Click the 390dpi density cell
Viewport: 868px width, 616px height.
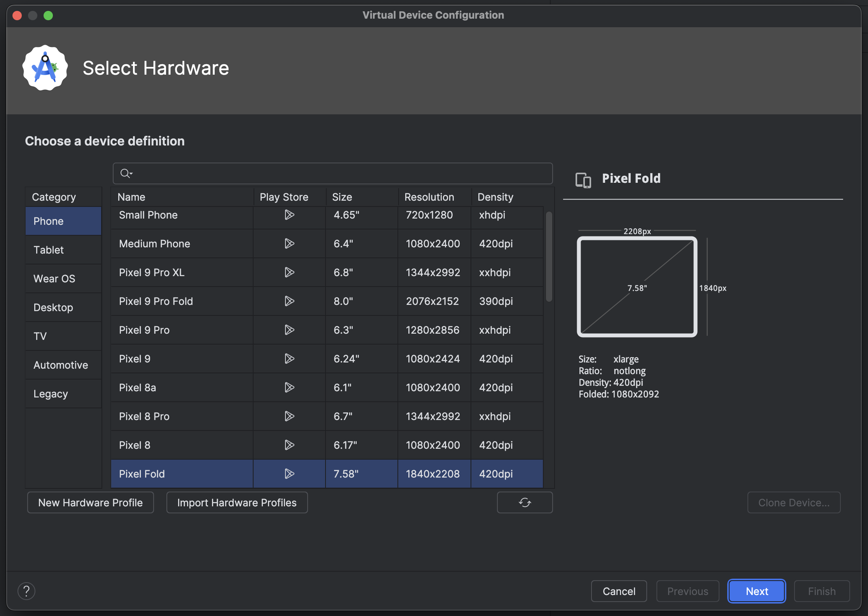point(507,301)
